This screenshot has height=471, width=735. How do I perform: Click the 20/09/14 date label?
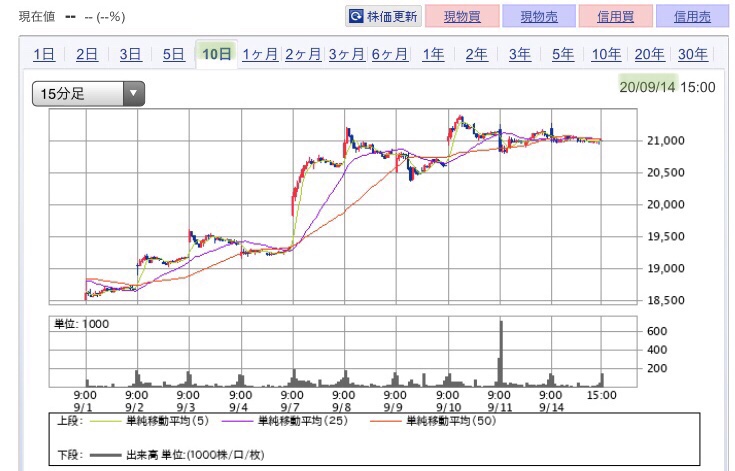pos(648,87)
